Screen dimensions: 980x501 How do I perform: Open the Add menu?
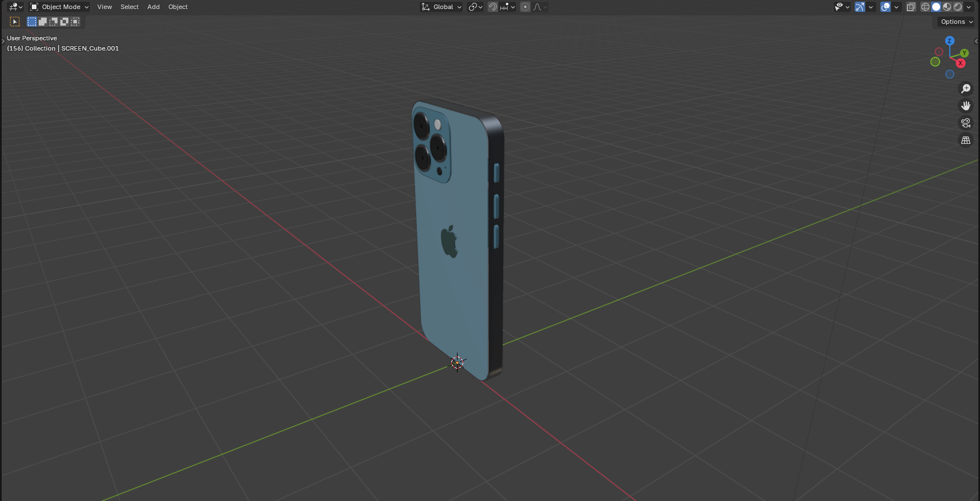pos(154,7)
